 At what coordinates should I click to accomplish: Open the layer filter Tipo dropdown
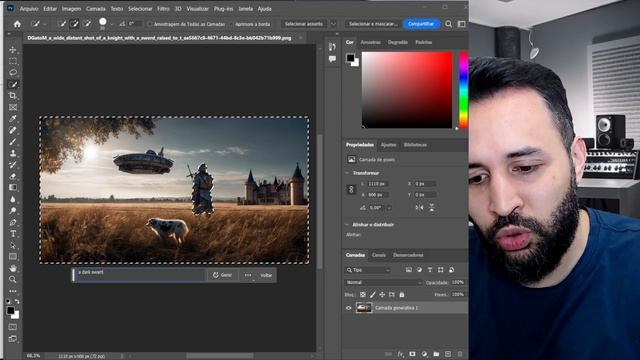click(x=368, y=270)
